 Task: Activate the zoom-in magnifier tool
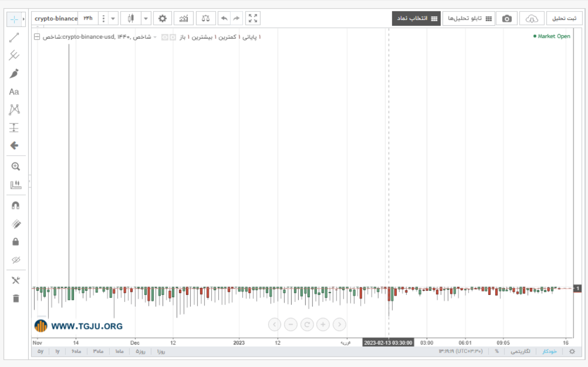[15, 166]
